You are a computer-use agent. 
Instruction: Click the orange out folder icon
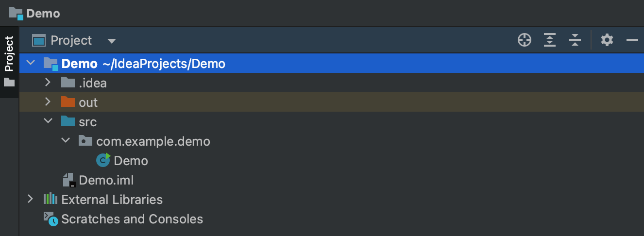tap(68, 102)
